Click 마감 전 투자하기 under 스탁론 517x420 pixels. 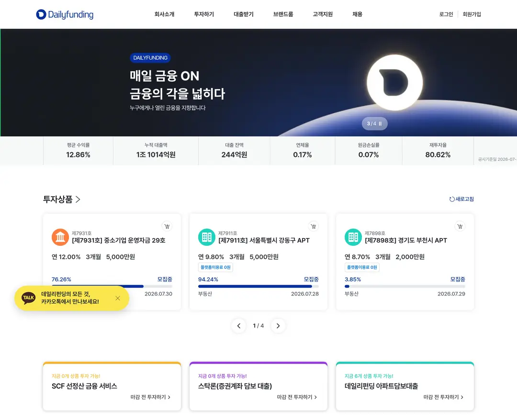(x=297, y=397)
